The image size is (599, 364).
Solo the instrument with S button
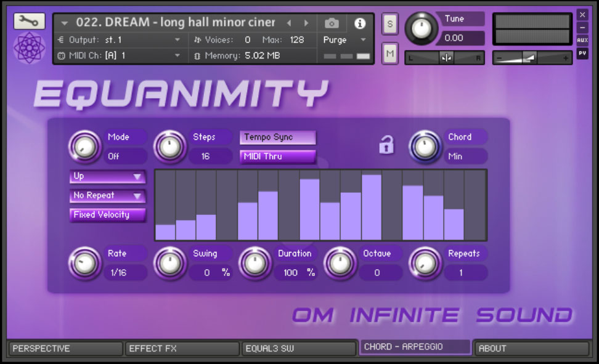[389, 23]
